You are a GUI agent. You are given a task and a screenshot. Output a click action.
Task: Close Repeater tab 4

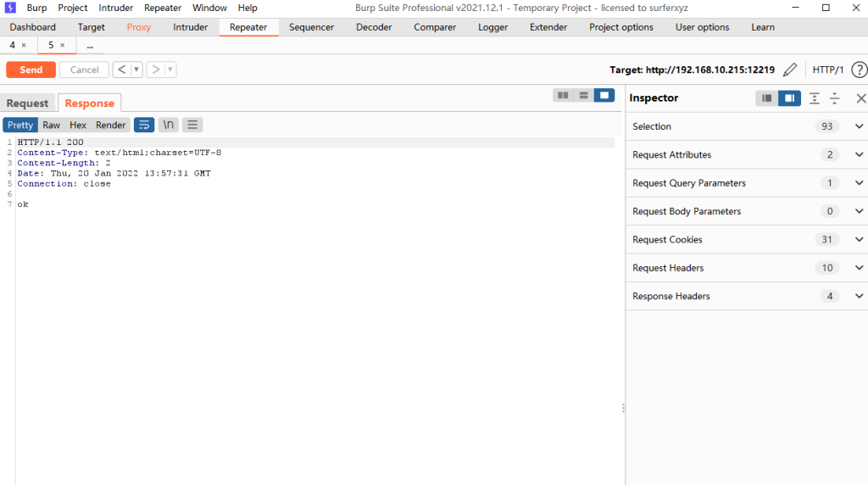click(x=24, y=46)
